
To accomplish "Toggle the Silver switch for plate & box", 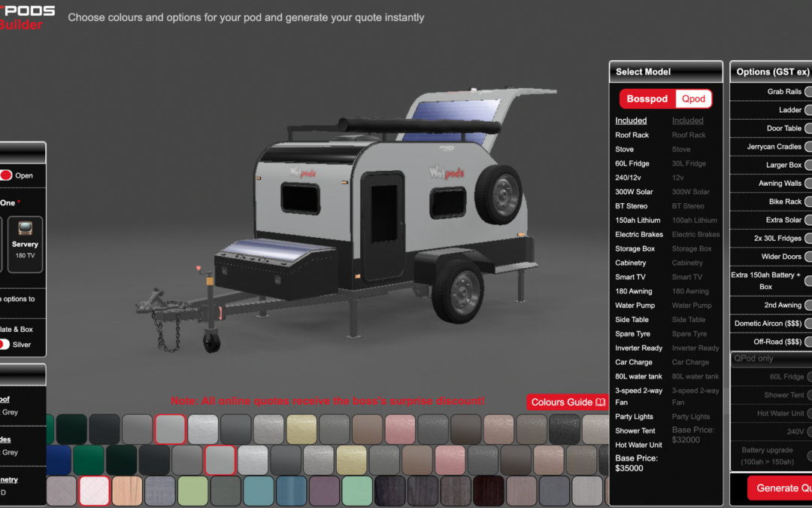I will 5,344.
